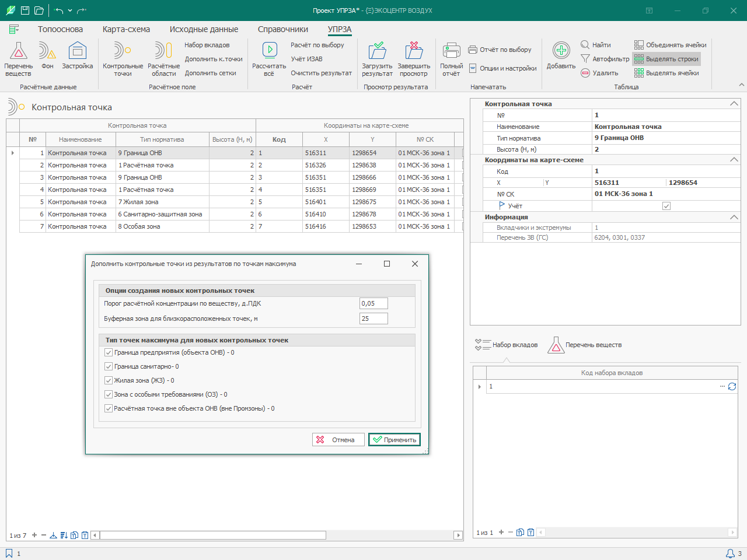The height and width of the screenshot is (560, 747).
Task: Open Перечень веществ in the ribbon
Action: pyautogui.click(x=18, y=59)
